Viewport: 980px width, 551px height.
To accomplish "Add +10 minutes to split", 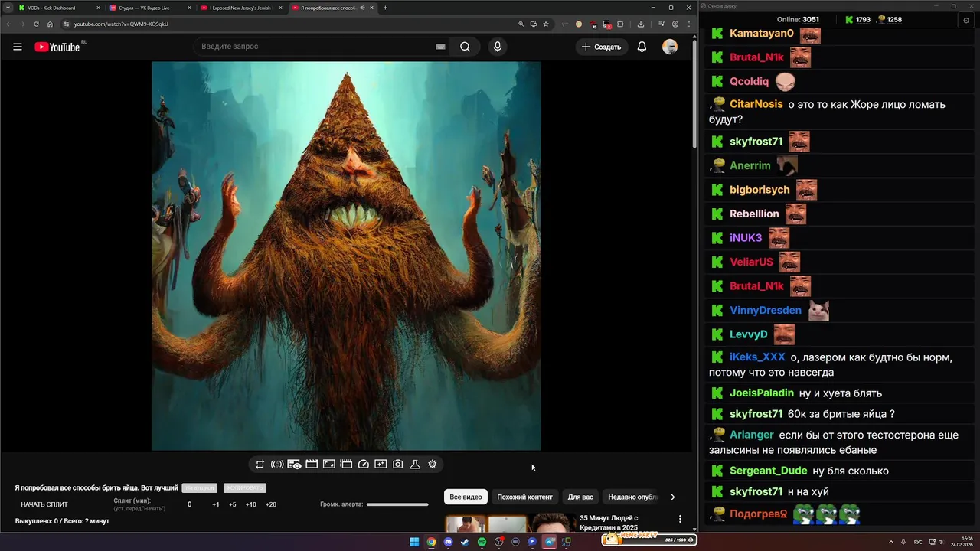I will point(250,504).
